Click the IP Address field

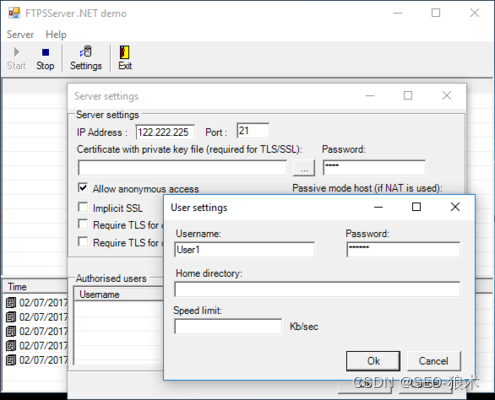pyautogui.click(x=165, y=132)
